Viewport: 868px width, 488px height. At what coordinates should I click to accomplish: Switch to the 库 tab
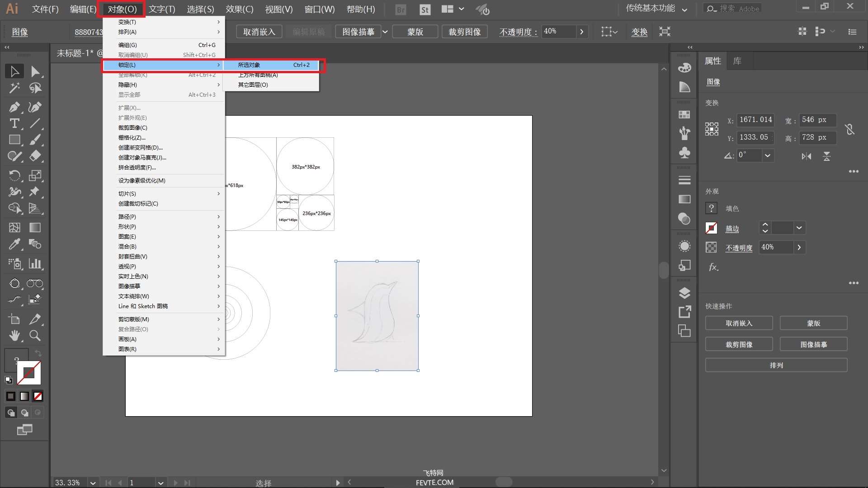tap(737, 61)
